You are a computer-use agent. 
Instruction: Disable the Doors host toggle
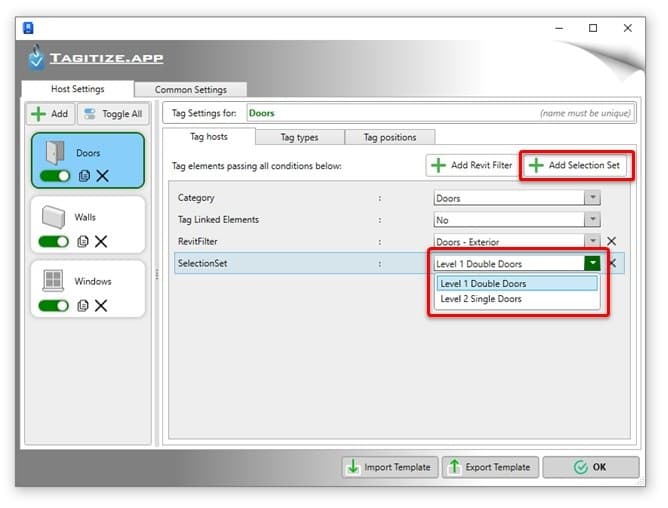[55, 176]
